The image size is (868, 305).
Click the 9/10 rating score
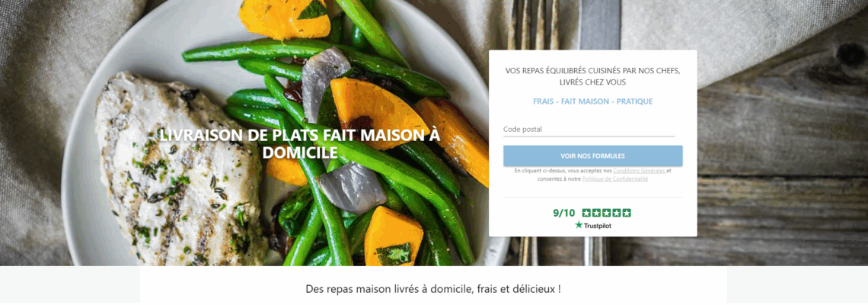pos(564,213)
